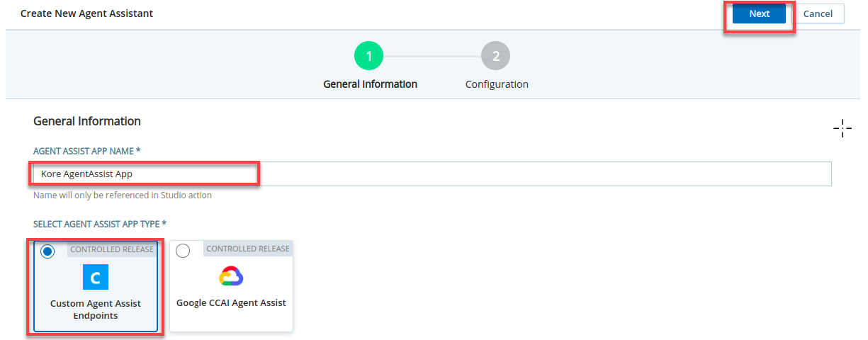Click Controlled Release badge on Custom Endpoints card
Image resolution: width=868 pixels, height=340 pixels.
click(112, 249)
